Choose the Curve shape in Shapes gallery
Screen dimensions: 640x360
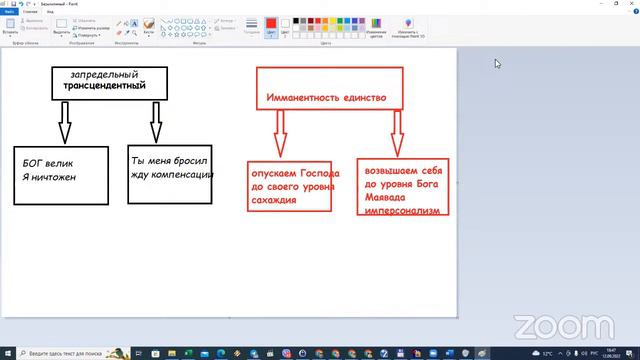click(x=170, y=21)
